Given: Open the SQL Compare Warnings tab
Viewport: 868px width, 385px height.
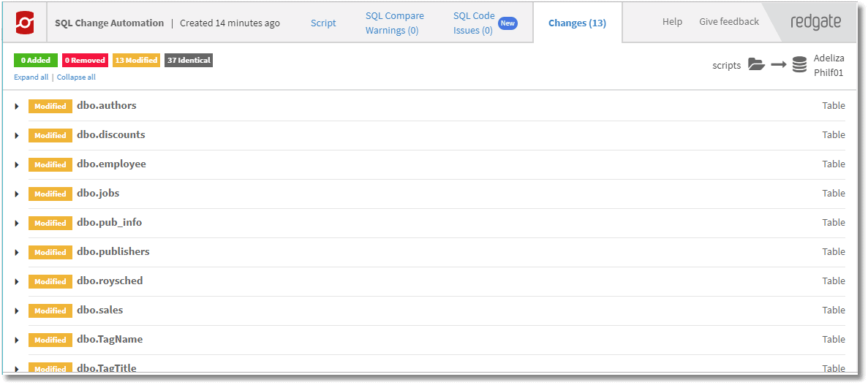Looking at the screenshot, I should pyautogui.click(x=395, y=23).
